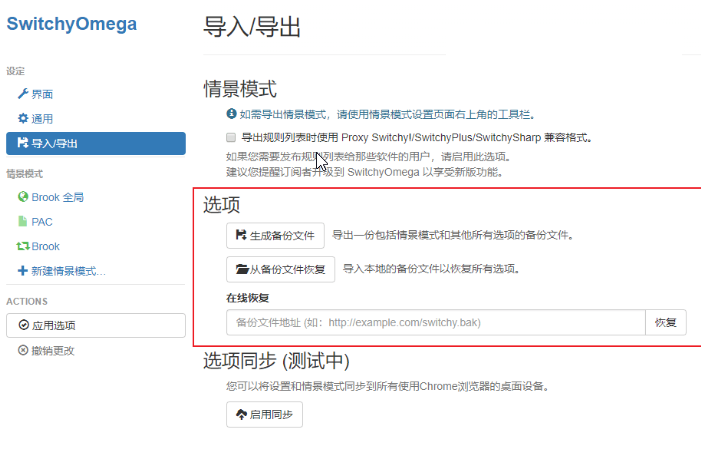This screenshot has width=701, height=453.
Task: Click the 情景模式 main heading
Action: (x=240, y=89)
